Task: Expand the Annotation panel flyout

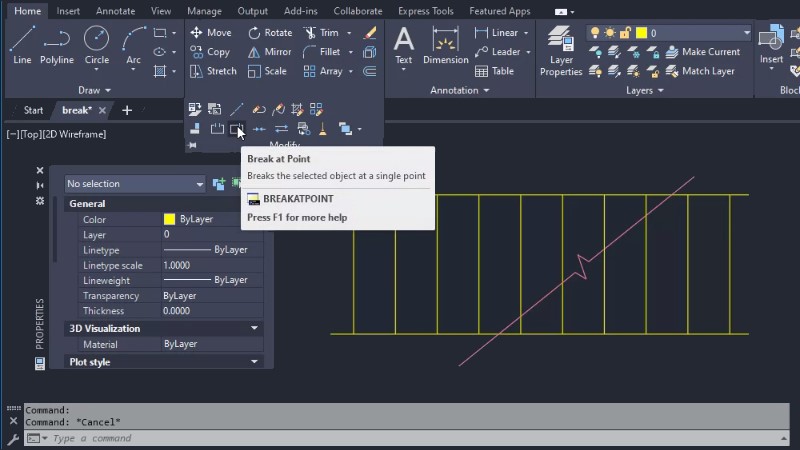Action: click(x=460, y=90)
